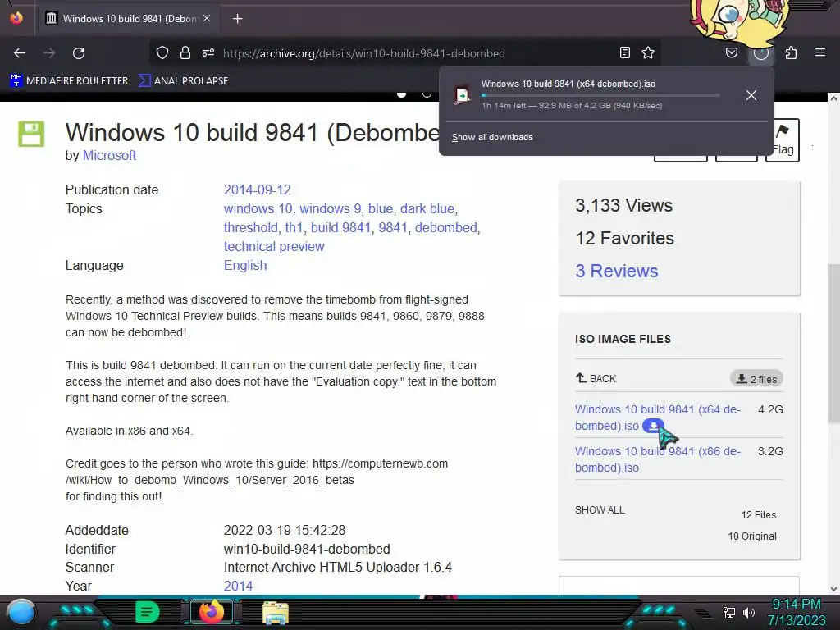Image resolution: width=840 pixels, height=630 pixels.
Task: Download all with the 2 files button
Action: pos(756,379)
